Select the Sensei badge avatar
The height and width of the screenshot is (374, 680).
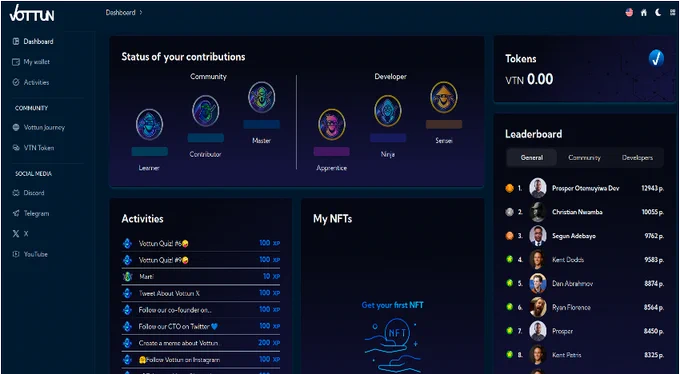[x=444, y=97]
